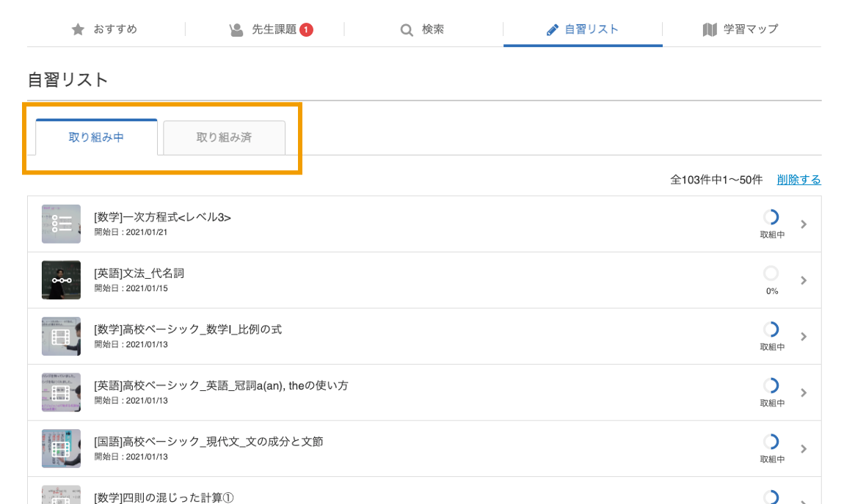Open [数学]四則の混じった計算① title
This screenshot has height=504, width=844.
[x=164, y=497]
